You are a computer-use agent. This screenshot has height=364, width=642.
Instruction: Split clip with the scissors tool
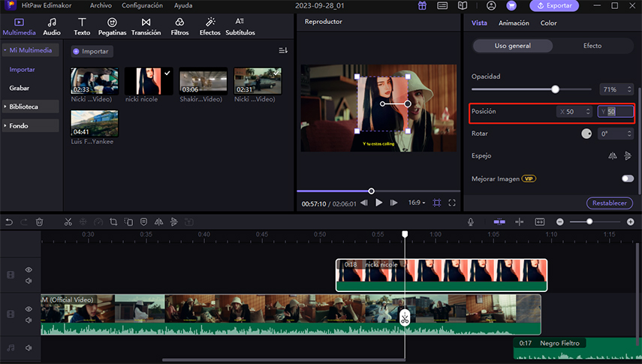[x=68, y=222]
